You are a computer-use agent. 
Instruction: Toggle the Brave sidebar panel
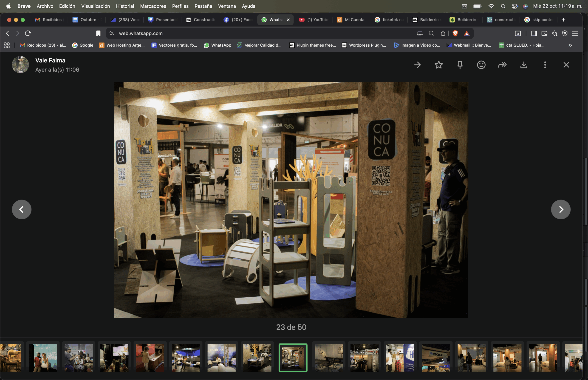click(534, 33)
